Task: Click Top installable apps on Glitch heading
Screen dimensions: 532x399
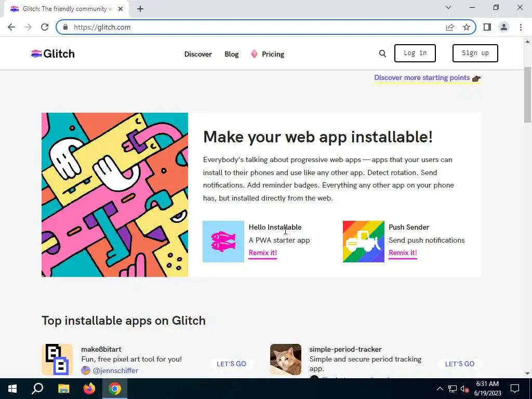Action: (124, 321)
